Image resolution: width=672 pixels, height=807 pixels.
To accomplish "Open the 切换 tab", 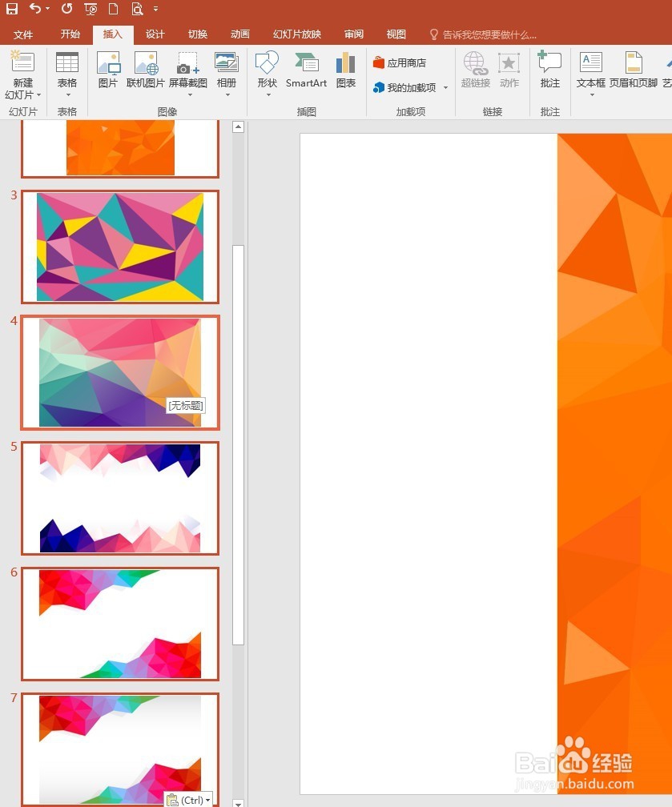I will (x=198, y=34).
